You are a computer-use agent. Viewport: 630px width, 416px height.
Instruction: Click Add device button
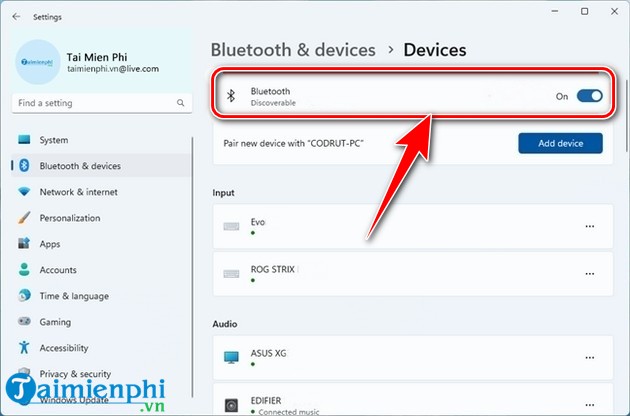[x=560, y=143]
